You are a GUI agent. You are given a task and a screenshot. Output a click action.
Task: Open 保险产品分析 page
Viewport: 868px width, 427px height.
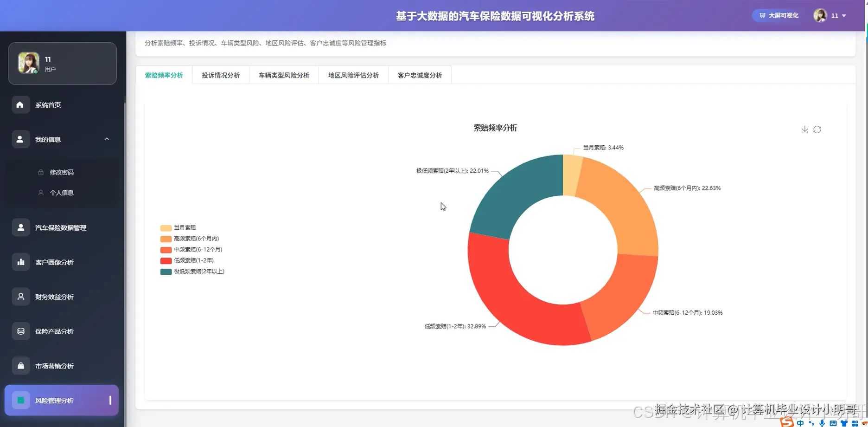point(55,331)
